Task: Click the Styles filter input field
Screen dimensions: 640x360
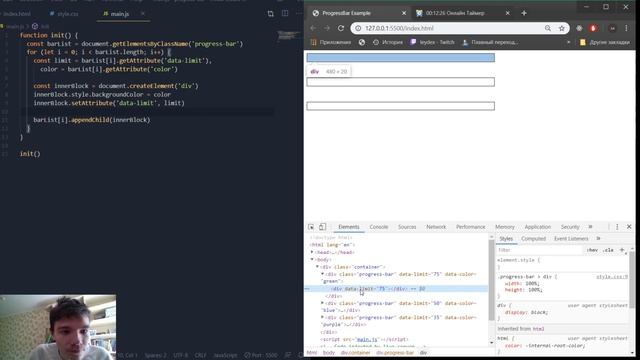Action: (x=539, y=250)
